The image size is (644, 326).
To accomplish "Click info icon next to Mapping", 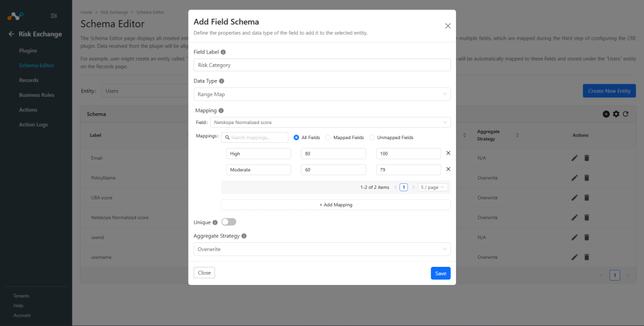I will pyautogui.click(x=221, y=111).
